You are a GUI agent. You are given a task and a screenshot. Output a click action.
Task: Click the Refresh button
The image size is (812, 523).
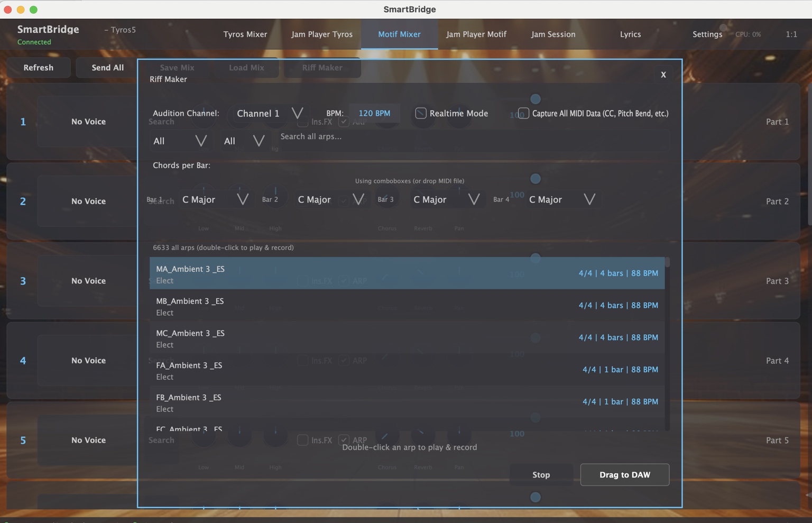click(x=38, y=68)
